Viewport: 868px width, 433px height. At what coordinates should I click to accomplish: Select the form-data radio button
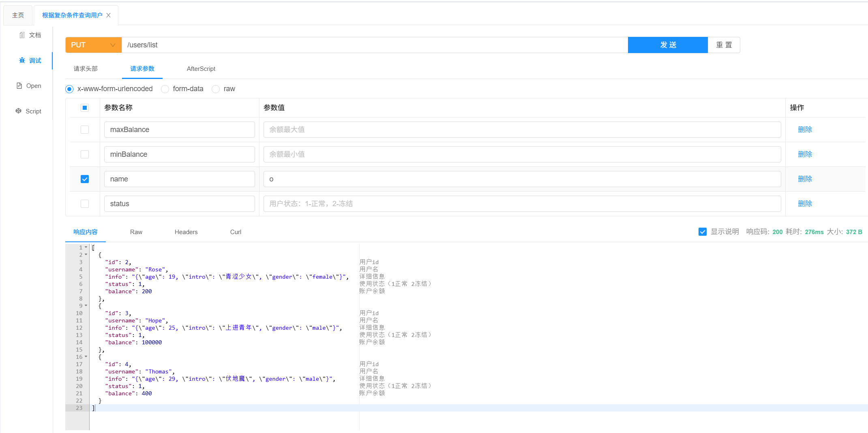pos(165,89)
